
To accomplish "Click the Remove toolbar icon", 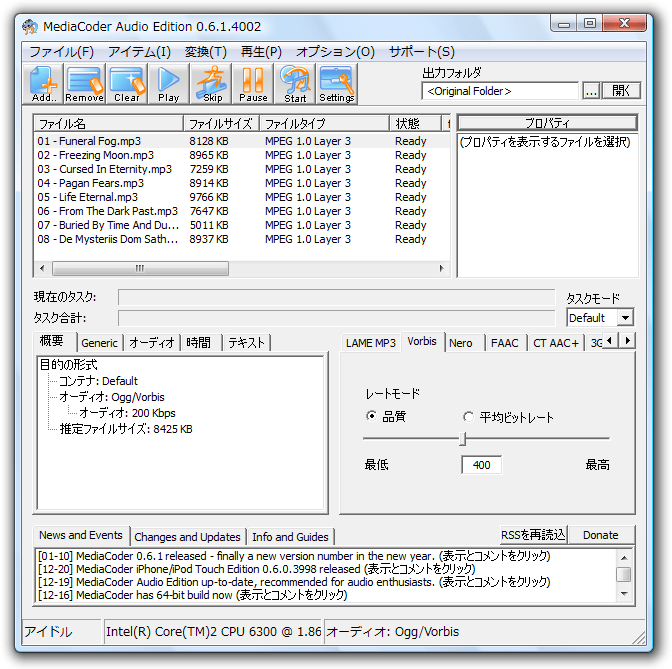I will click(x=84, y=84).
